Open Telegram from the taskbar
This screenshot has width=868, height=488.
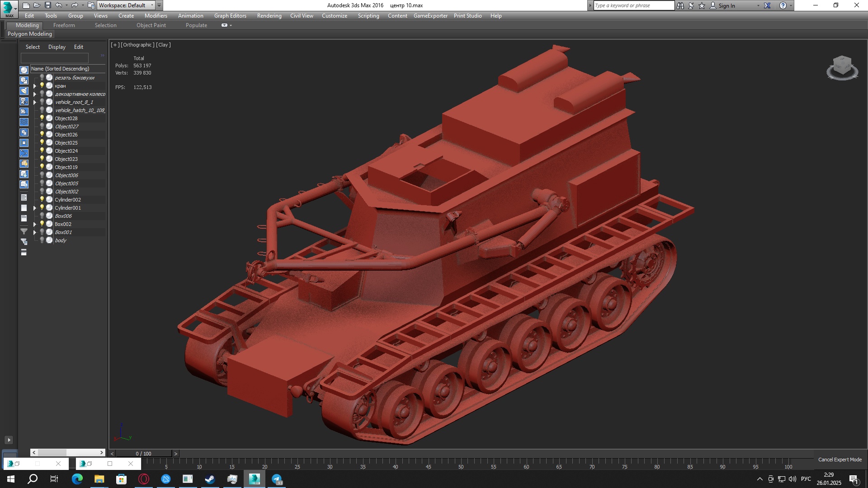277,479
